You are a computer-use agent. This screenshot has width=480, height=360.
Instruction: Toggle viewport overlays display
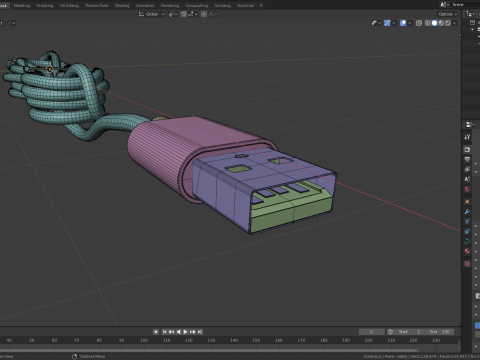click(x=403, y=23)
